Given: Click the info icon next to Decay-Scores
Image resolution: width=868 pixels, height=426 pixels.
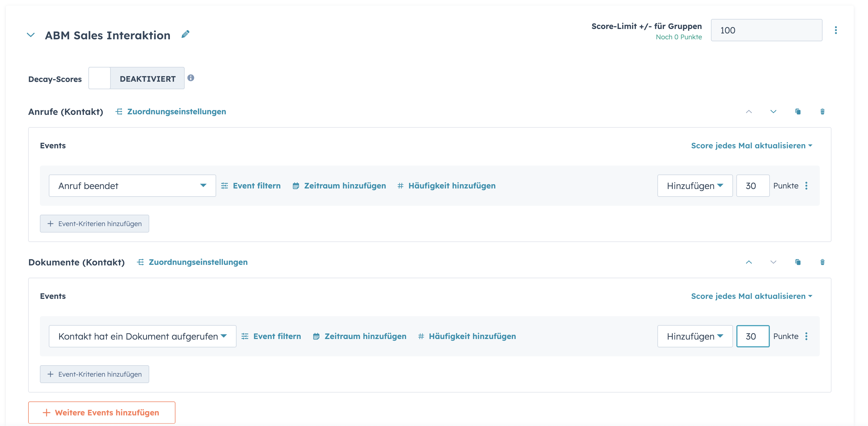Looking at the screenshot, I should pyautogui.click(x=191, y=78).
